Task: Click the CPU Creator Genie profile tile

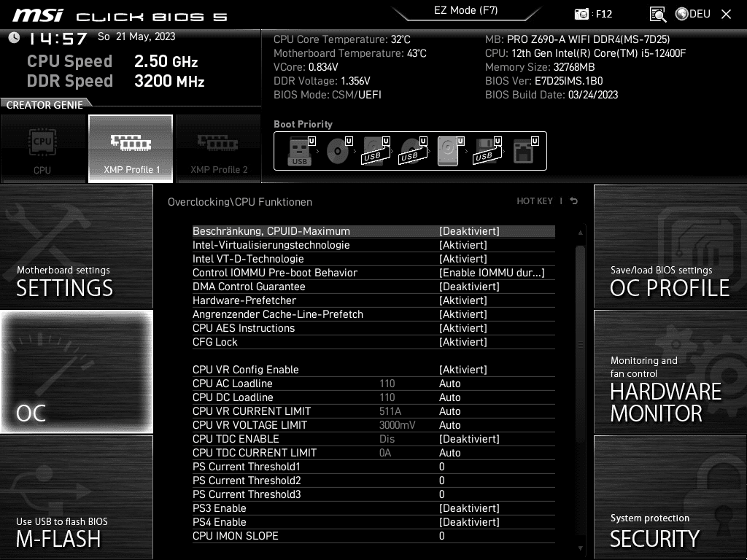Action: (x=42, y=149)
